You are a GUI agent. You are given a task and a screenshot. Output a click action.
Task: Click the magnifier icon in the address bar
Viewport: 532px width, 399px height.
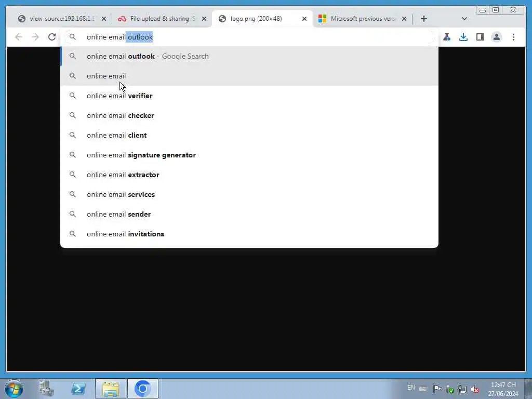[x=73, y=37]
